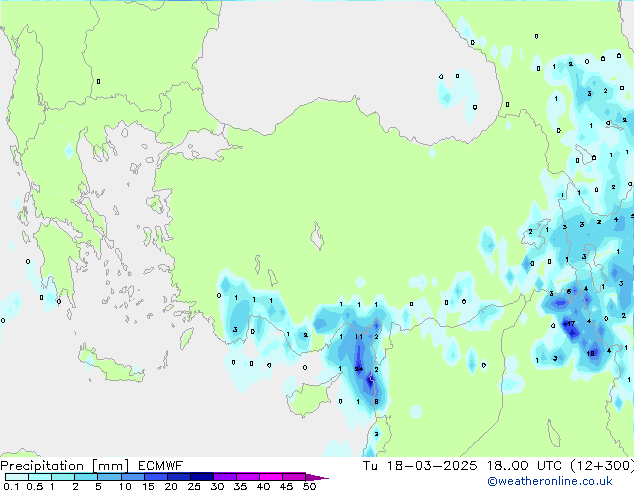The width and height of the screenshot is (634, 490).
Task: Click the 'Precipitation [mm]' label
Action: pyautogui.click(x=65, y=466)
